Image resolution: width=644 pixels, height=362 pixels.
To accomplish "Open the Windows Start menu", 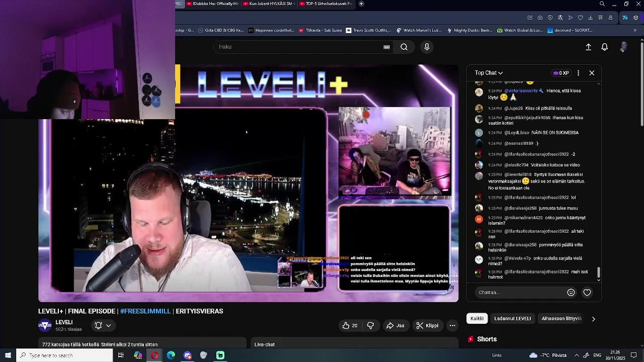I will pos(8,355).
